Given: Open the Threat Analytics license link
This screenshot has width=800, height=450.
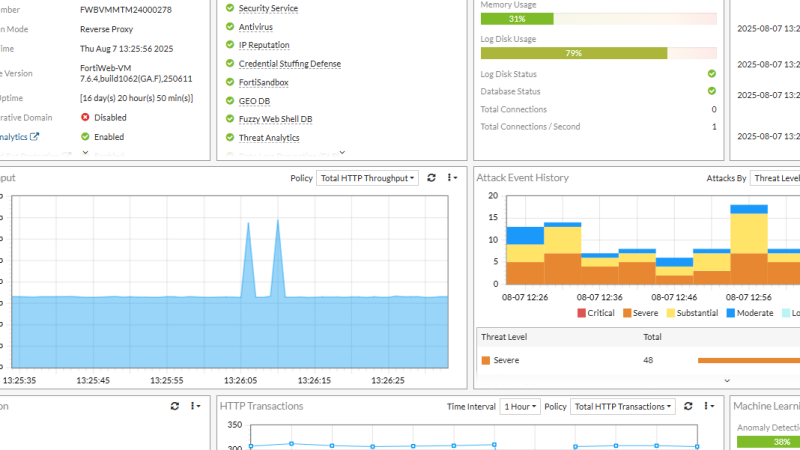Looking at the screenshot, I should point(269,138).
